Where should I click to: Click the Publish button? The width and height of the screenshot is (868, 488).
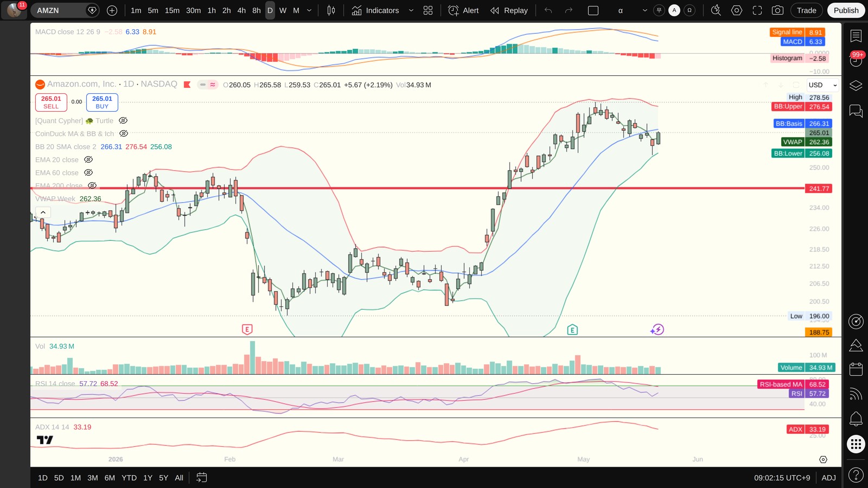[846, 10]
